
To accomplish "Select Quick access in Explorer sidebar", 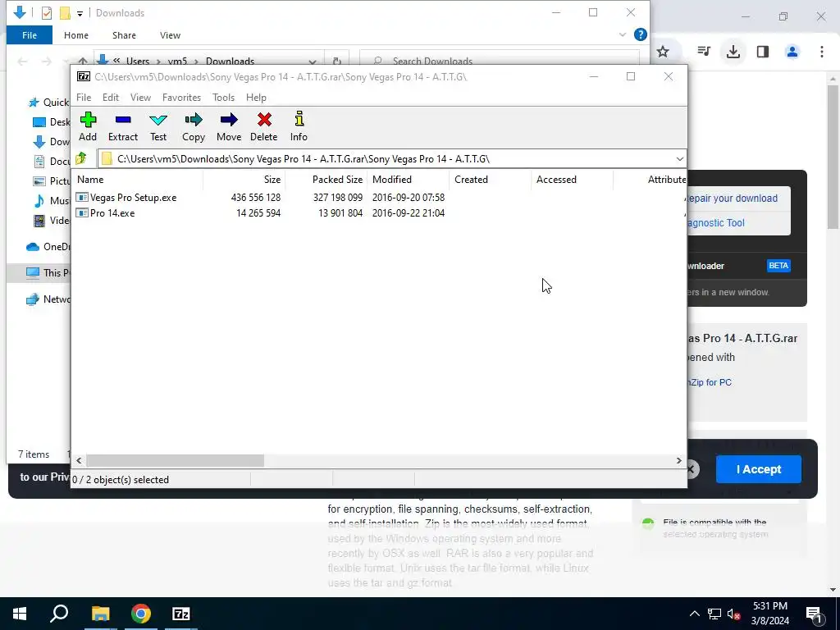I will (x=48, y=103).
